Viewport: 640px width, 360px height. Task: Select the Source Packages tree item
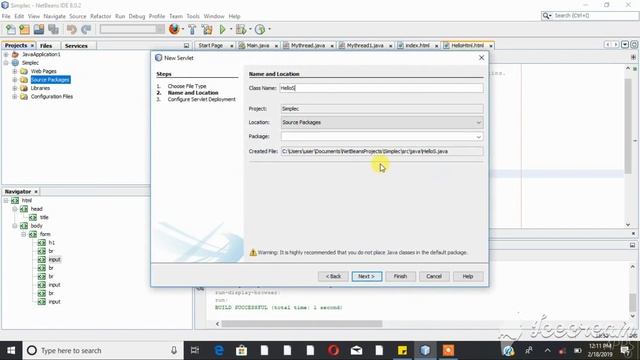pyautogui.click(x=50, y=80)
